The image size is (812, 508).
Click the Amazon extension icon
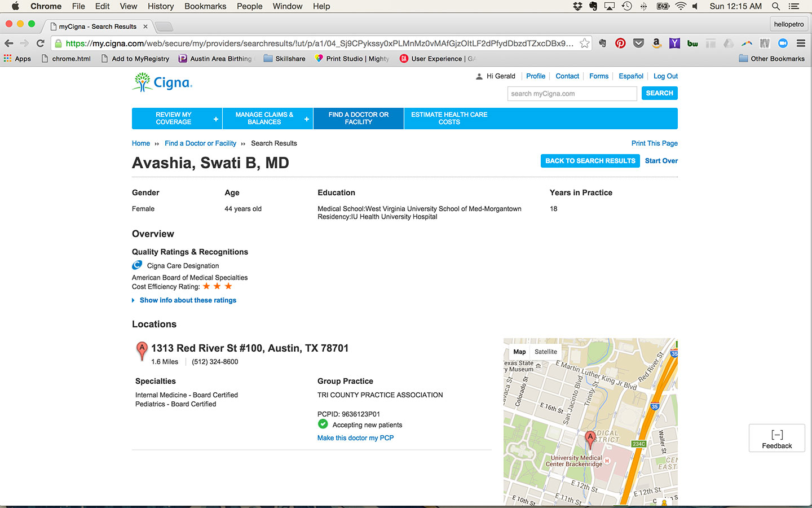(656, 43)
